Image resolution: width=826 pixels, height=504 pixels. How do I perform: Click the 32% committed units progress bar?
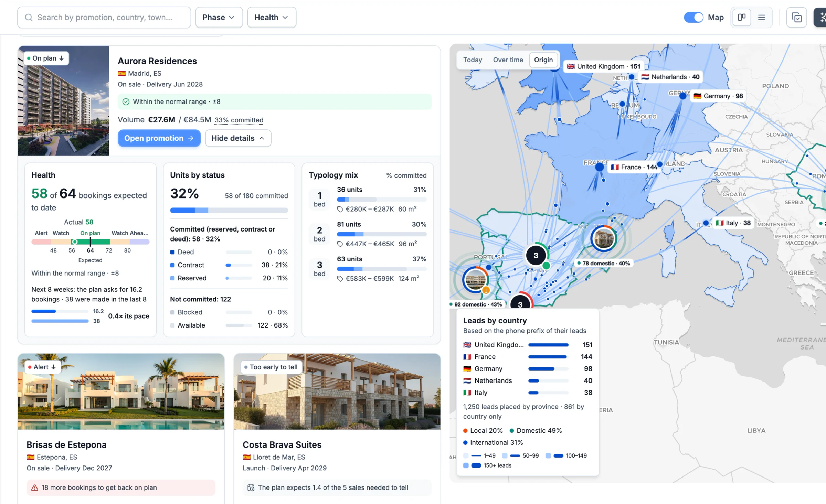pos(229,210)
